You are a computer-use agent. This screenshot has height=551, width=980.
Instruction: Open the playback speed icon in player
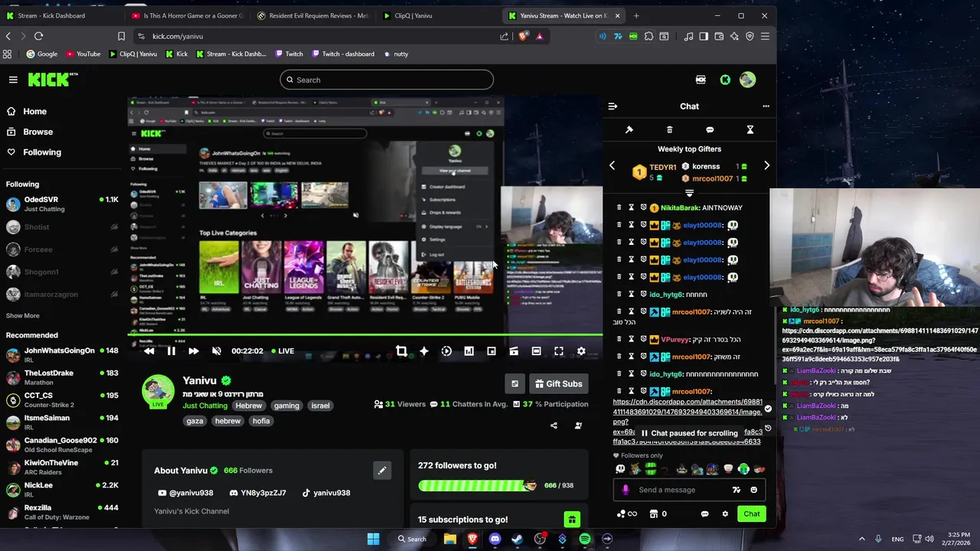[x=446, y=351]
